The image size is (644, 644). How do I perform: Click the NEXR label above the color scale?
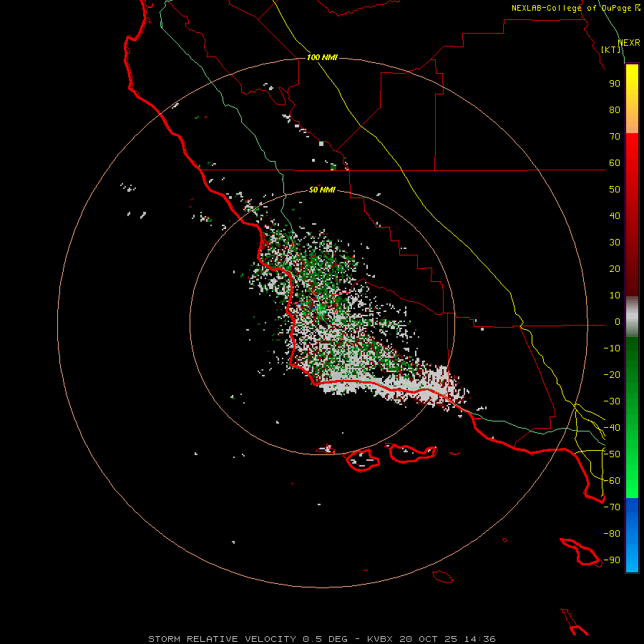(x=629, y=43)
